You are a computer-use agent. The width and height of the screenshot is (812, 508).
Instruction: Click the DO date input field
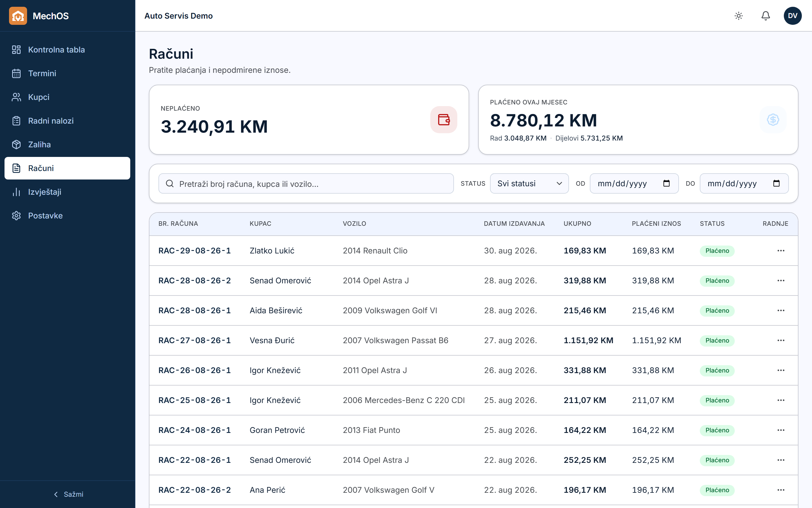click(744, 183)
